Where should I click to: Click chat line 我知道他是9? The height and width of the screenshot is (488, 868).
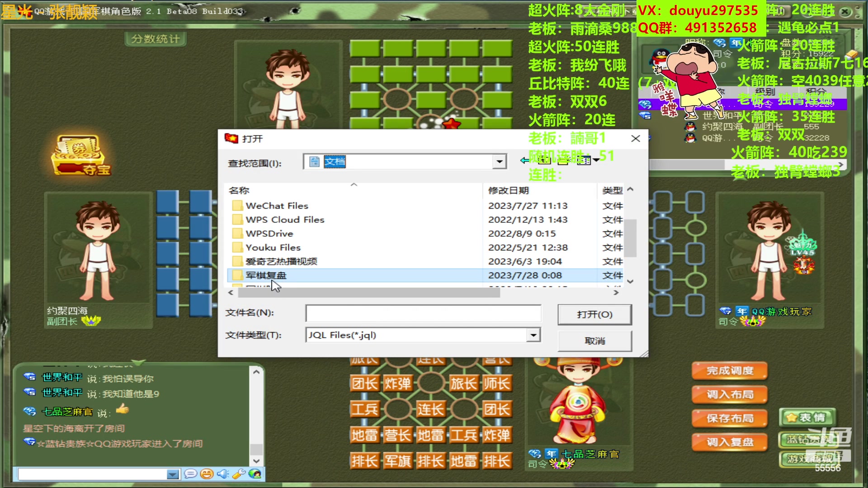[131, 394]
